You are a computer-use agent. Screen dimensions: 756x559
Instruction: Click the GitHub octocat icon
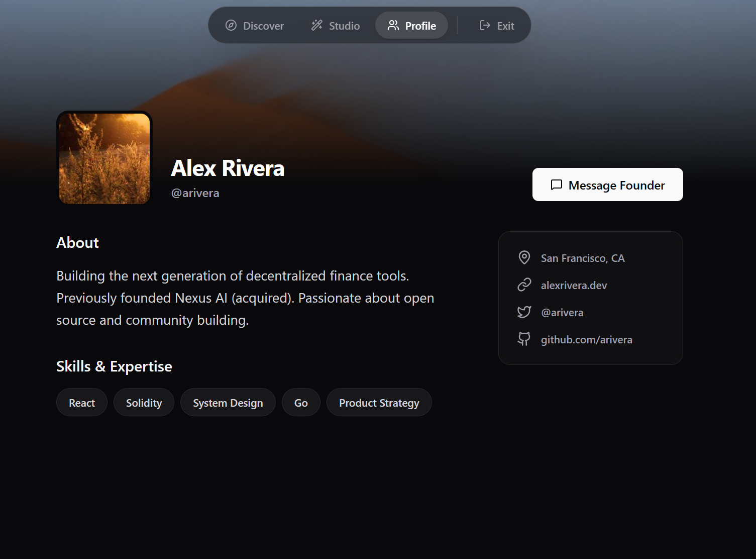pos(524,339)
